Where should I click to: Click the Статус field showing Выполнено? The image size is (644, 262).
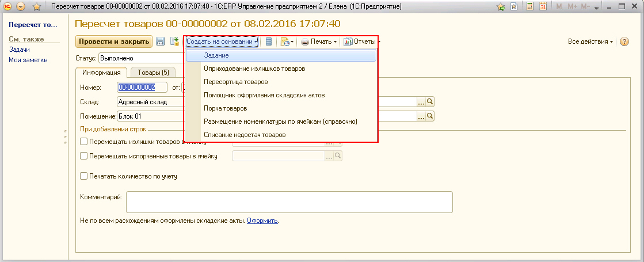tap(141, 58)
